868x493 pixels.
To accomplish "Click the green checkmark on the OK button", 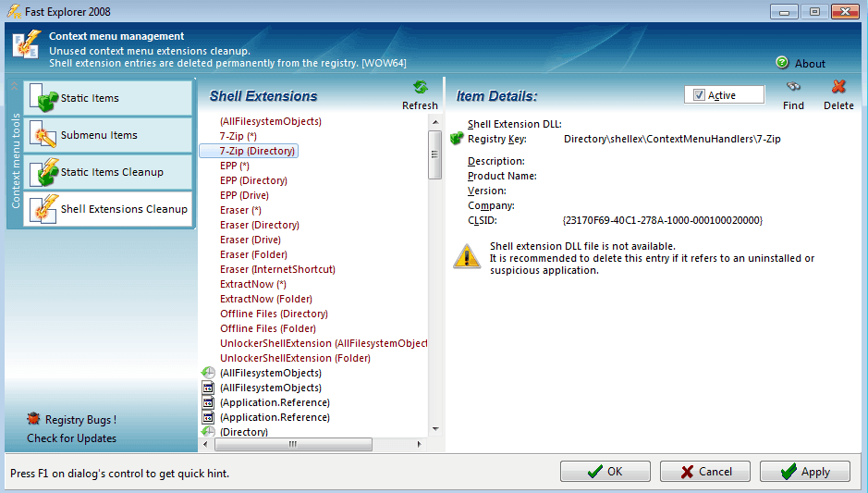I will [595, 472].
